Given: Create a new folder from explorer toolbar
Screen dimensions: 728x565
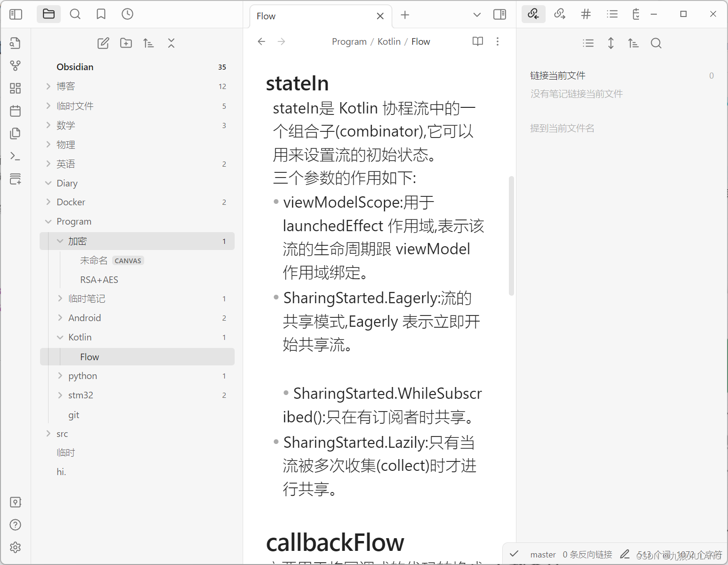Looking at the screenshot, I should point(126,43).
